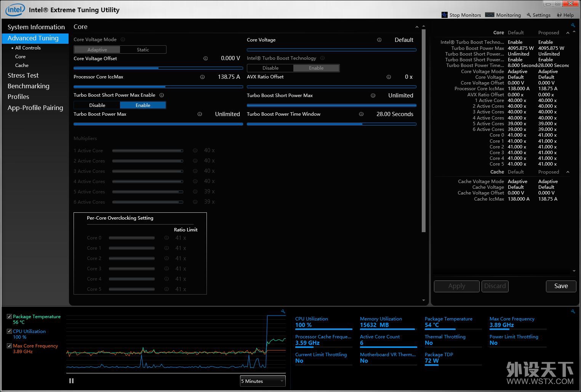Click the Turbo Boost Power Max slider
The width and height of the screenshot is (581, 392).
coord(158,124)
